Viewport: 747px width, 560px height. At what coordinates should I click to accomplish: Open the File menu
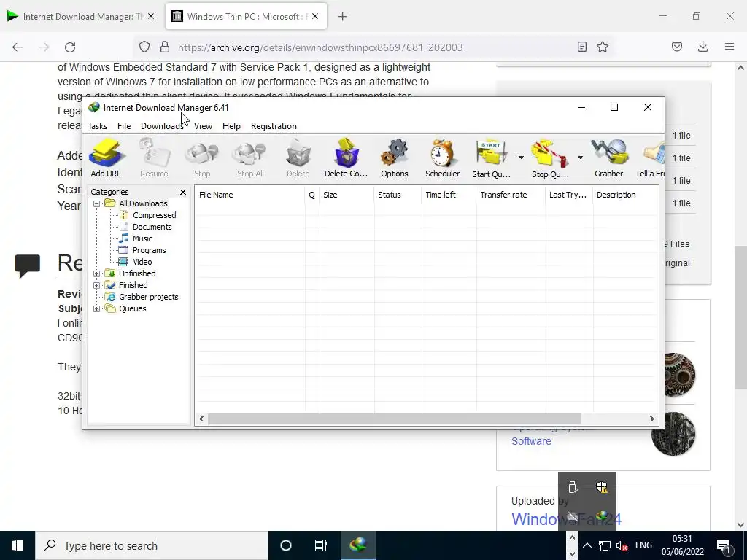coord(124,126)
